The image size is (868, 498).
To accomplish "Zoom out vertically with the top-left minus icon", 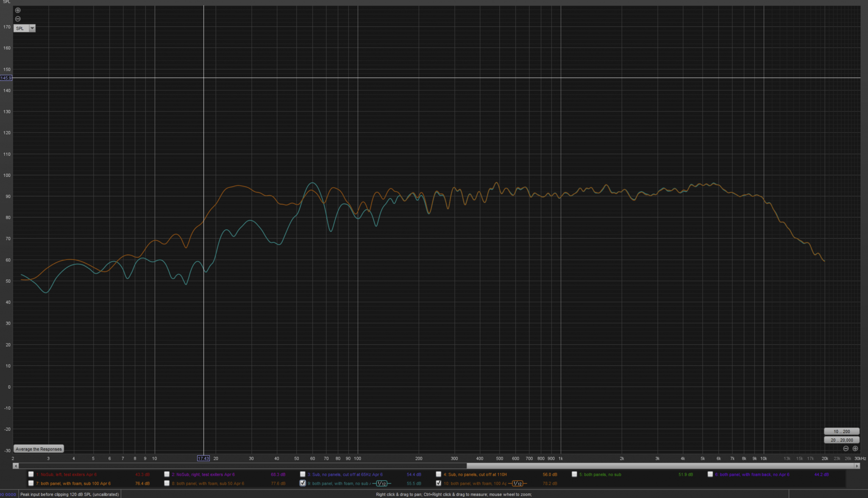I will point(18,19).
